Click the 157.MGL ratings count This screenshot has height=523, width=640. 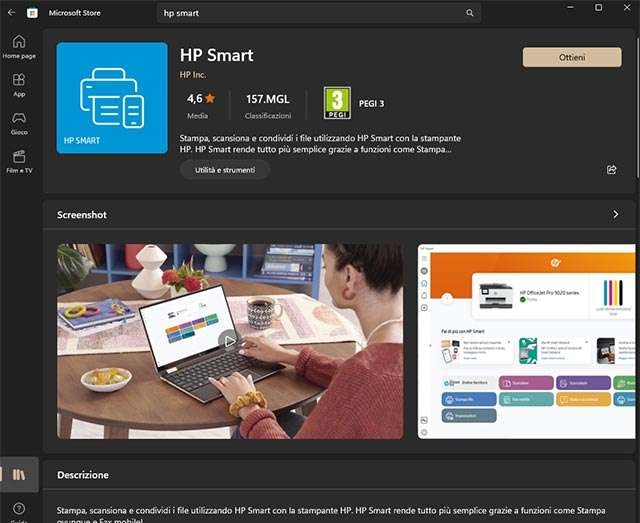tap(268, 99)
